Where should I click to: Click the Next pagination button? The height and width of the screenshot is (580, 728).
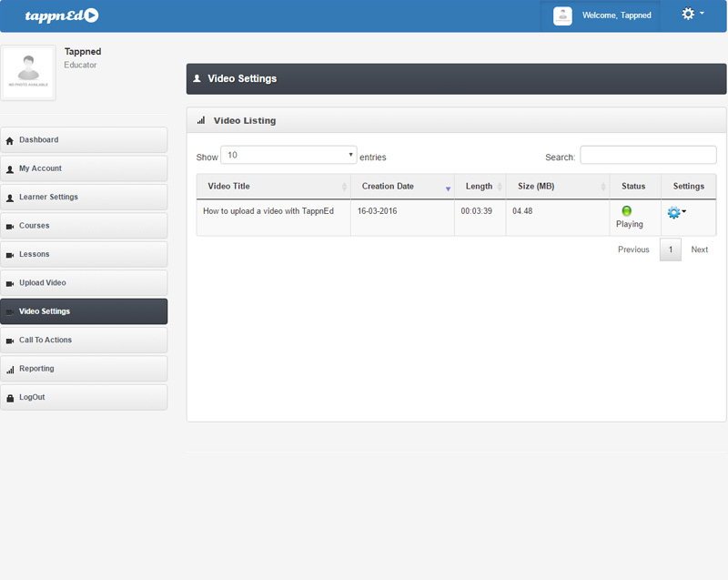[699, 249]
